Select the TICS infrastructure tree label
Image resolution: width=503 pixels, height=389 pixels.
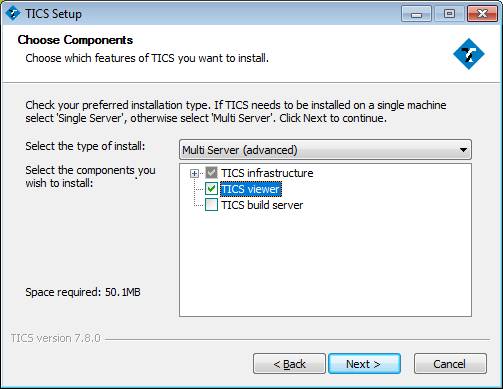[x=267, y=173]
